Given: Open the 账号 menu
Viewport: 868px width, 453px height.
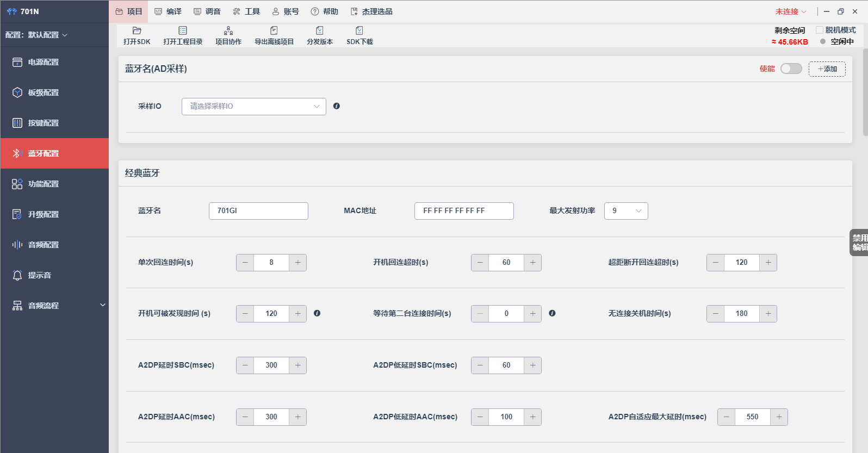Looking at the screenshot, I should pos(286,11).
